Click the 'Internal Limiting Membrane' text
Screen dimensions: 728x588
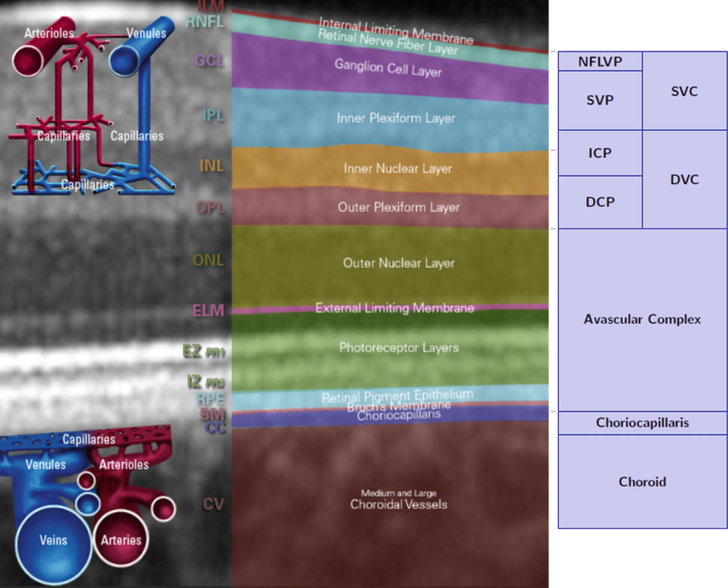coord(396,31)
